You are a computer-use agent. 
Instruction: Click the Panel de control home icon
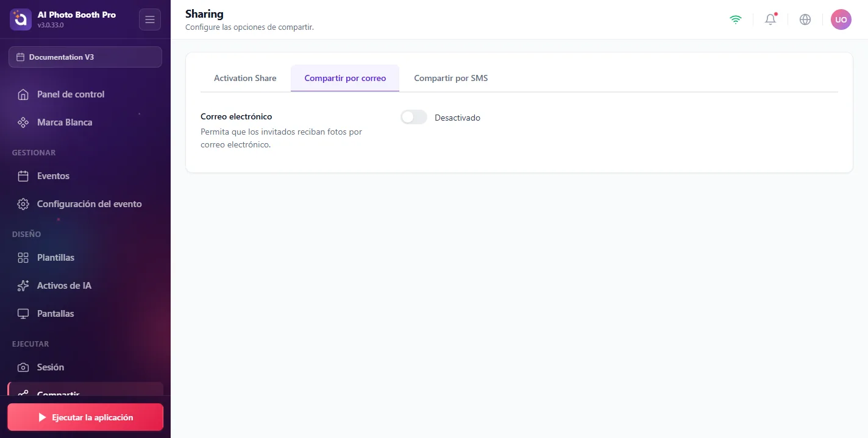(x=23, y=94)
